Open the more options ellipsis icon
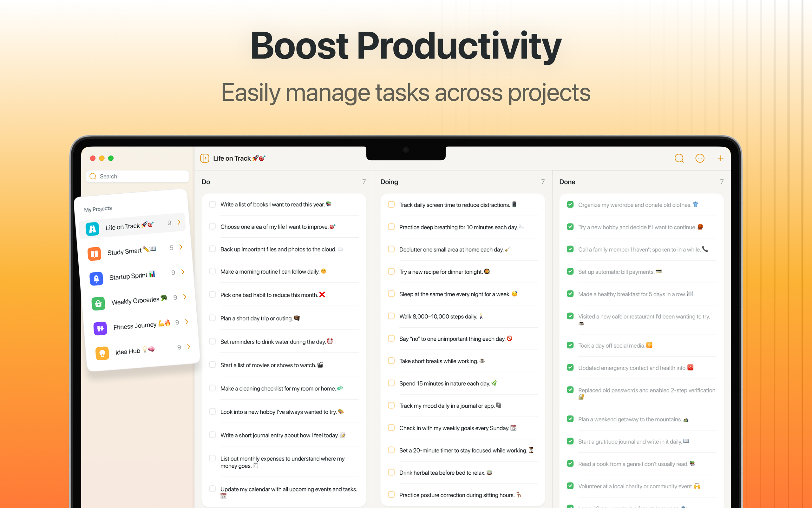 click(700, 158)
